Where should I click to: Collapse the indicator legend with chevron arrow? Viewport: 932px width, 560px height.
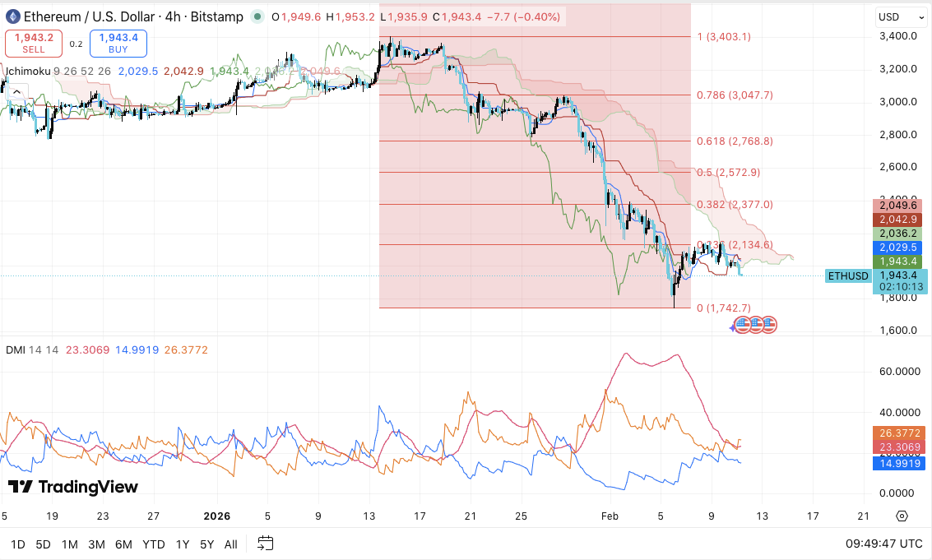pyautogui.click(x=16, y=93)
